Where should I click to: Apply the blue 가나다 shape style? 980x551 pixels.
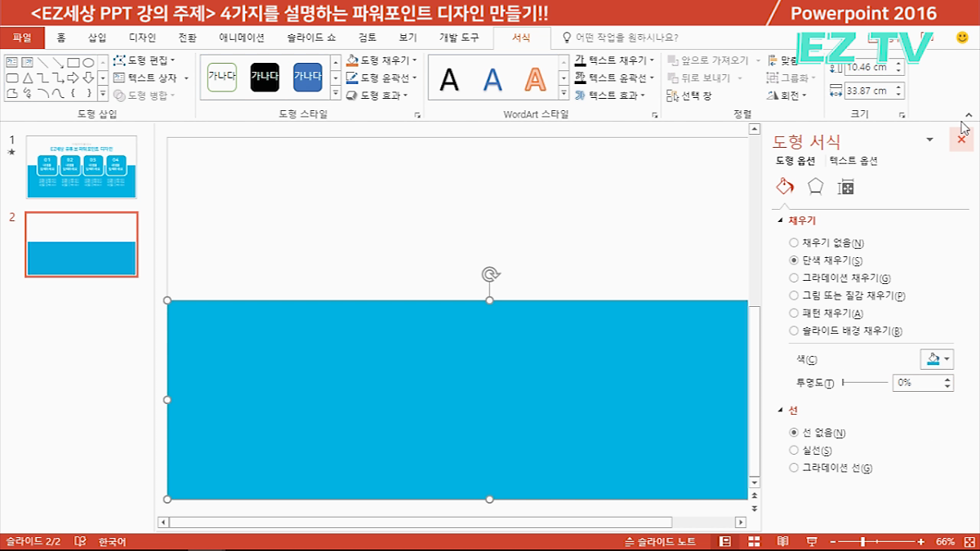(x=308, y=77)
